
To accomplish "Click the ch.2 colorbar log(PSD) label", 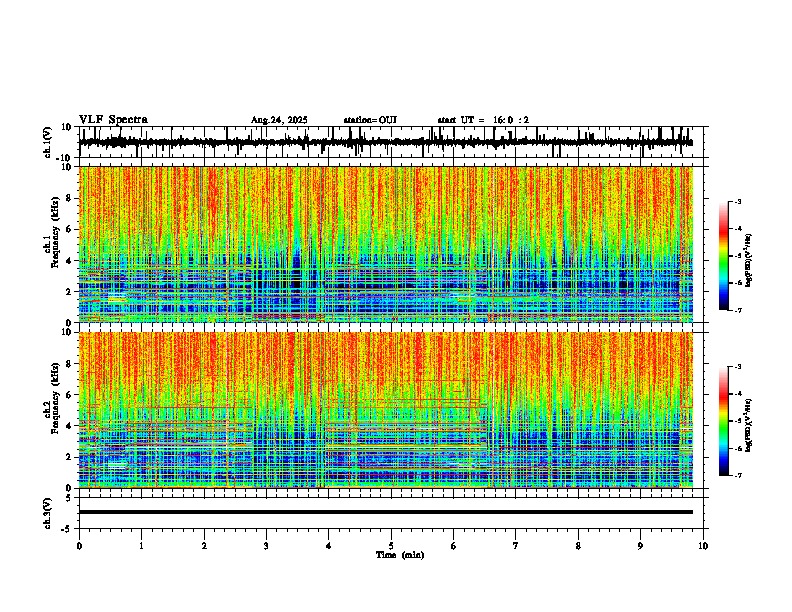I will tap(748, 426).
